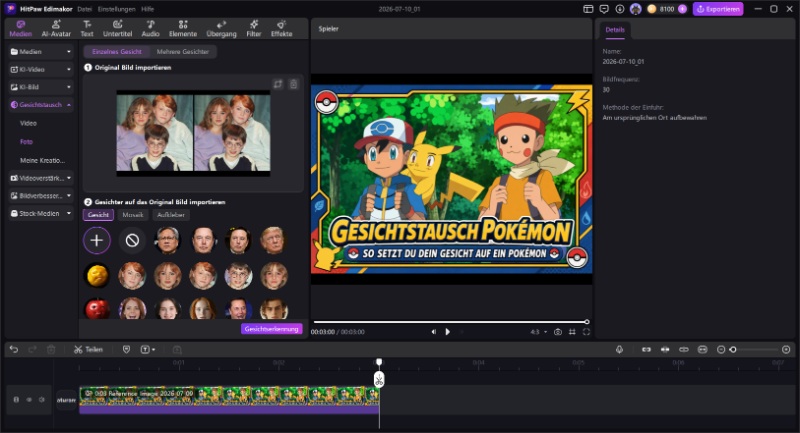Take a snapshot of the player frame
Viewport: 800px width, 433px height.
558,332
